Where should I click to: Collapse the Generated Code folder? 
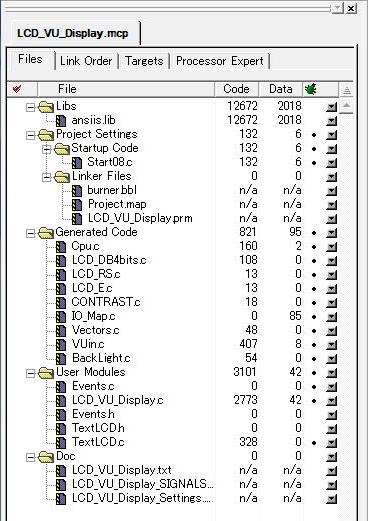pos(31,233)
